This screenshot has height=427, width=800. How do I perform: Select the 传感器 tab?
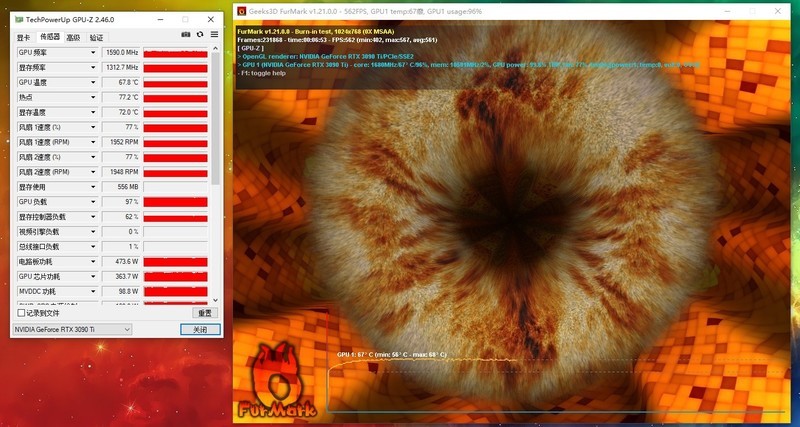click(x=50, y=37)
